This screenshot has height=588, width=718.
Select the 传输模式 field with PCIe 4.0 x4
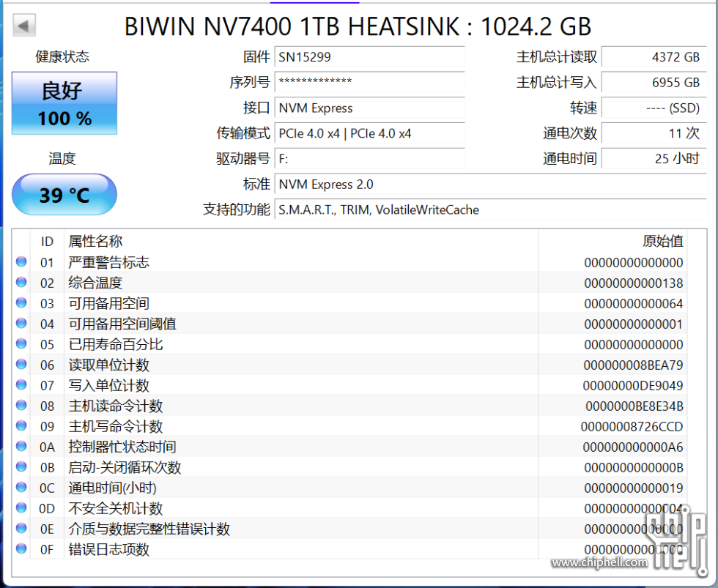pyautogui.click(x=369, y=133)
